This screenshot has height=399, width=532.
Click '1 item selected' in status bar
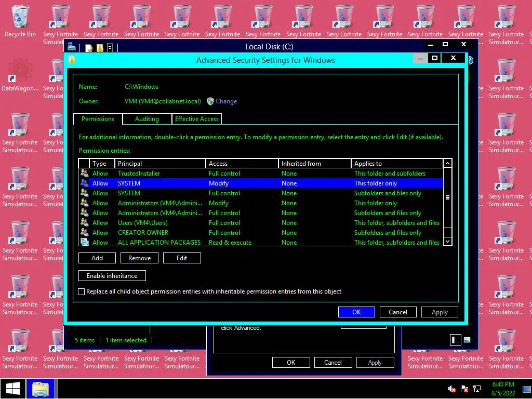126,340
